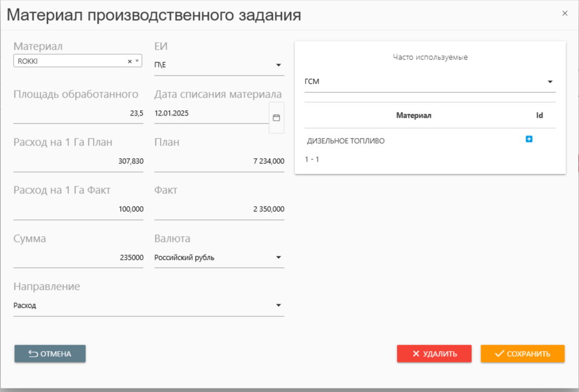Click the Расход на 1 Га План field

[78, 162]
